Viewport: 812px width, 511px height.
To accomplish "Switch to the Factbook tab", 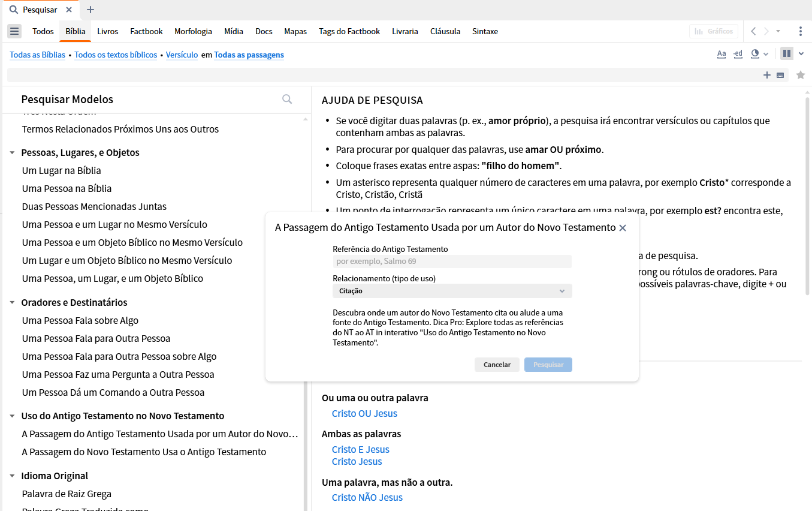I will coord(147,31).
